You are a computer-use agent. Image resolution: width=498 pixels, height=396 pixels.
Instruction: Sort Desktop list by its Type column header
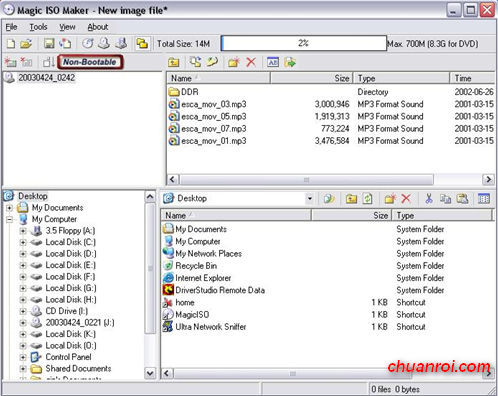pos(442,216)
